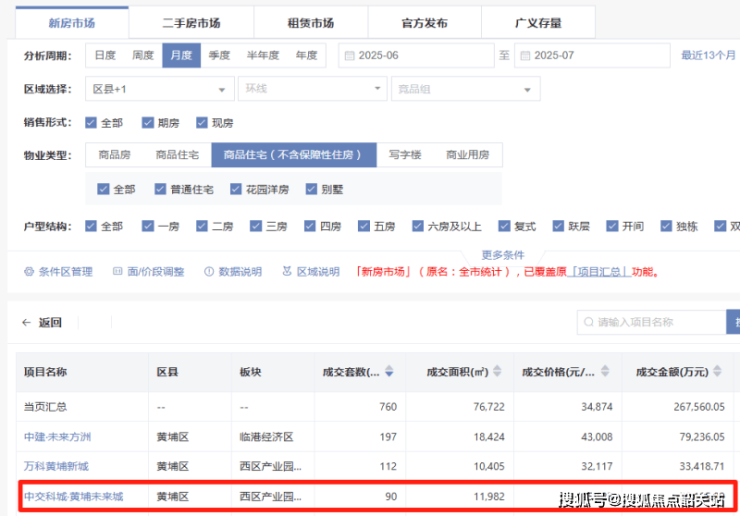Screen dimensions: 740x516
Task: Click calendar icon in start date 2025-06
Action: coord(349,56)
